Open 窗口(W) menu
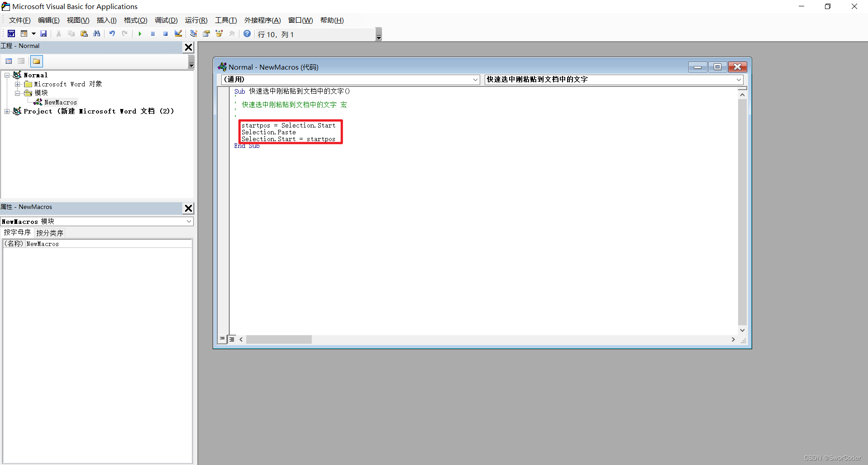Image resolution: width=868 pixels, height=465 pixels. point(300,20)
